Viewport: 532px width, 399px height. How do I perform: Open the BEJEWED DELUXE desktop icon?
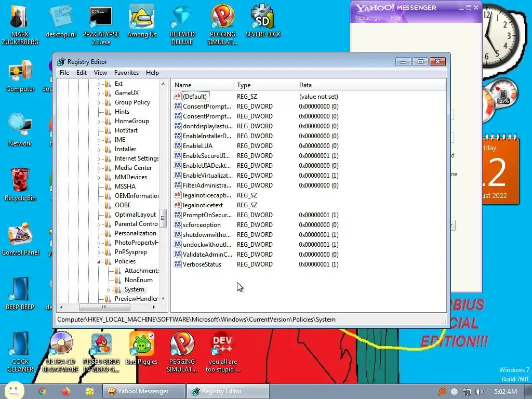click(182, 25)
